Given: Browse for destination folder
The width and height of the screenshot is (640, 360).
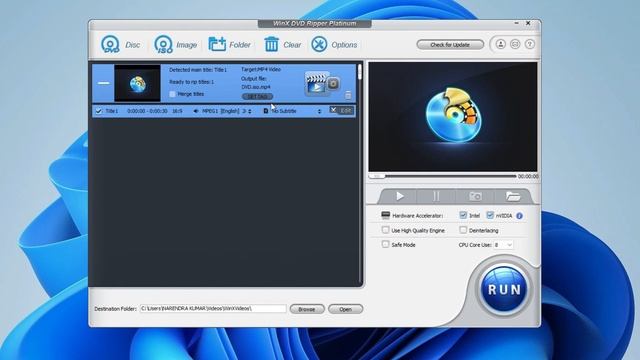Looking at the screenshot, I should pyautogui.click(x=307, y=309).
